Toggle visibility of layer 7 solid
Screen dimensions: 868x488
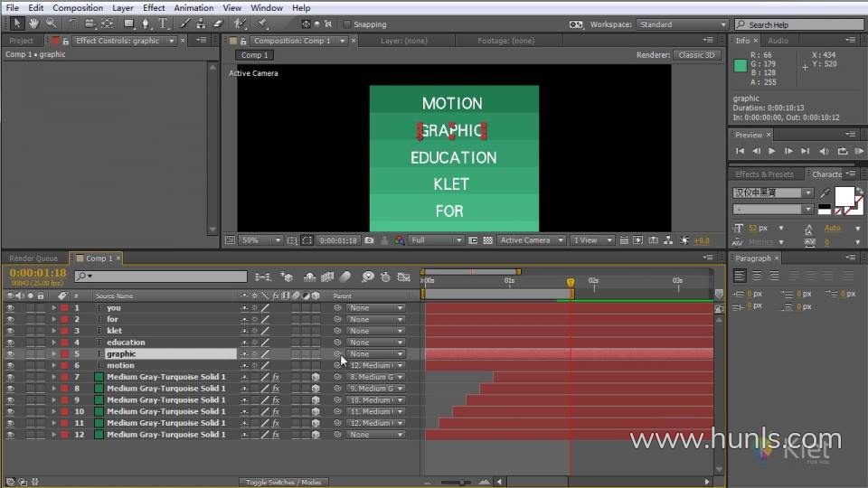(x=10, y=377)
